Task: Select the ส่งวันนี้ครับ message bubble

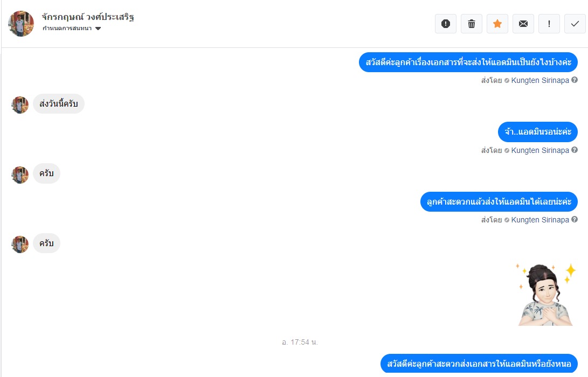Action: 59,104
